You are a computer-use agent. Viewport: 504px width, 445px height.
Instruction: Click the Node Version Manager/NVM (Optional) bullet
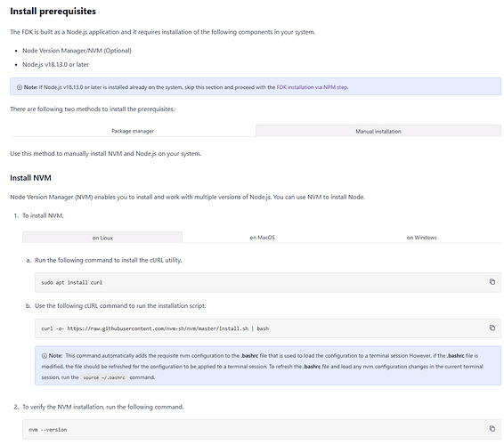click(77, 51)
